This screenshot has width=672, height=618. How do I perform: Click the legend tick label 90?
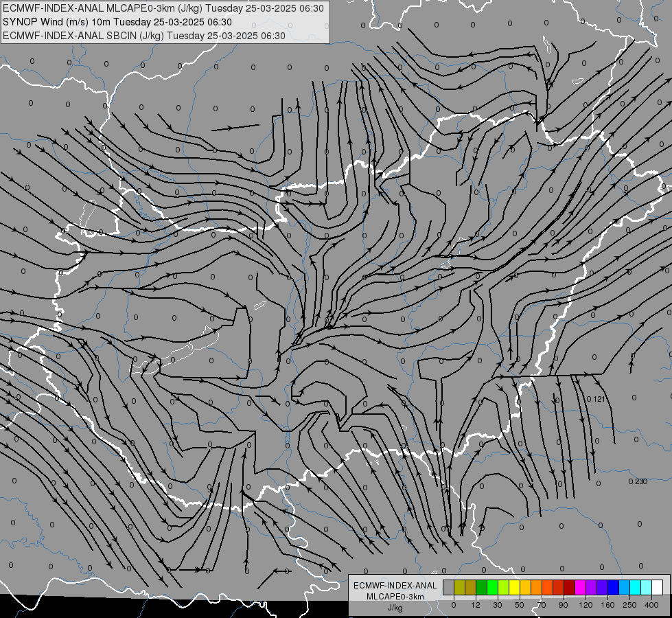[563, 605]
